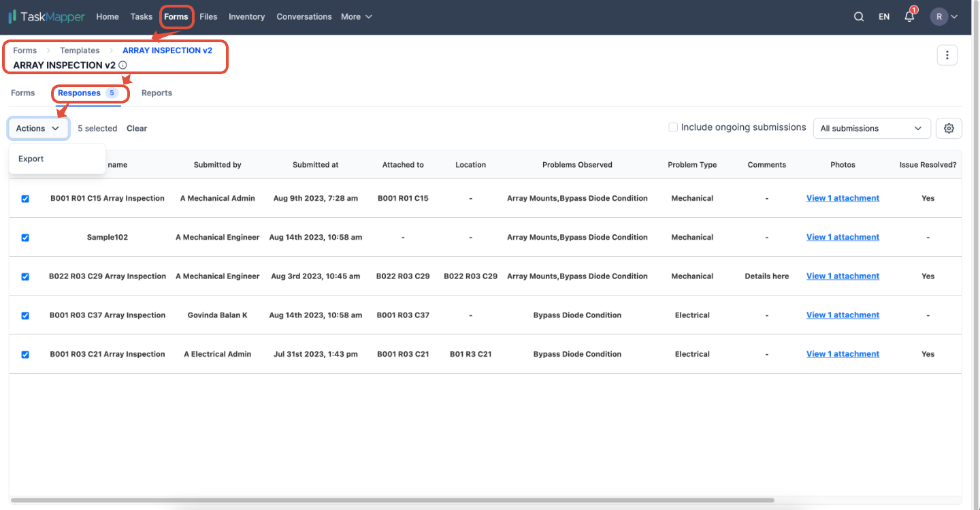Viewport: 980px width, 510px height.
Task: Uncheck the Sample102 row checkbox
Action: point(25,238)
